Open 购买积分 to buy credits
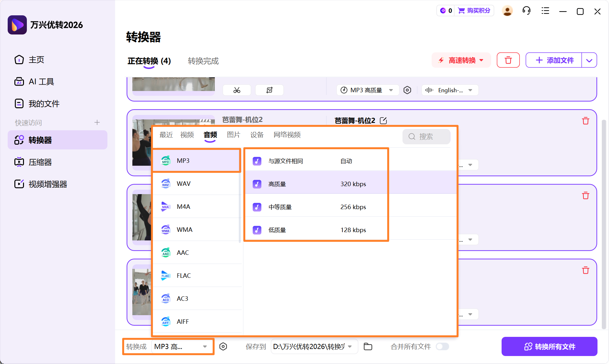Screen dimensions: 609x364 (x=474, y=11)
